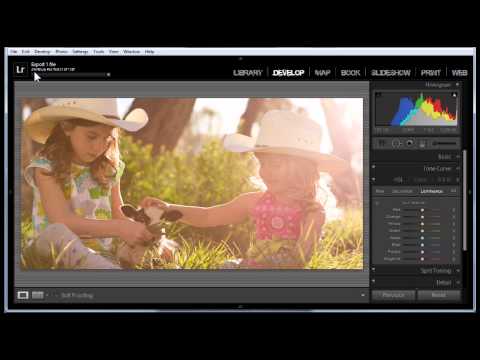The height and width of the screenshot is (360, 480).
Task: Select the Adjustment Brush tool
Action: [444, 144]
